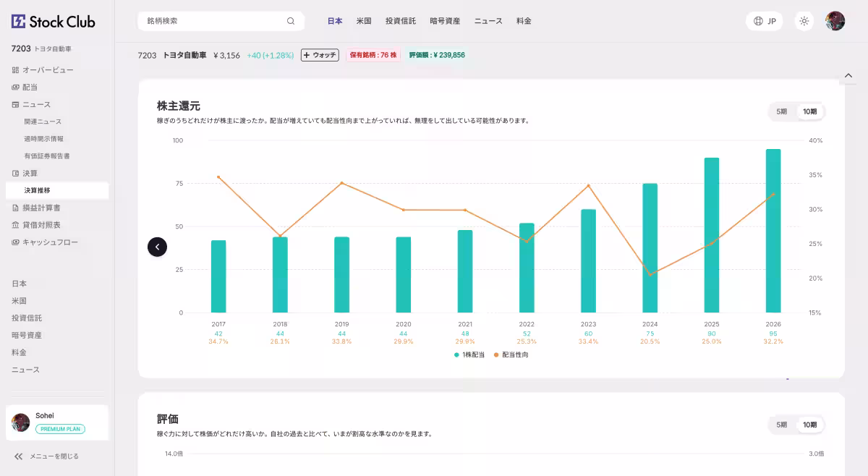
Task: Select 5期 in 株主還元 chart
Action: (x=782, y=111)
